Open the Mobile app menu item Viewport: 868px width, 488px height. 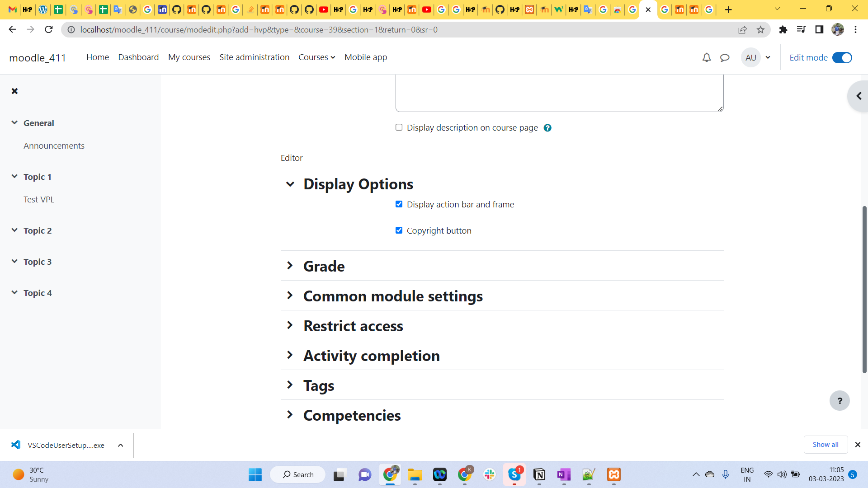click(x=365, y=57)
